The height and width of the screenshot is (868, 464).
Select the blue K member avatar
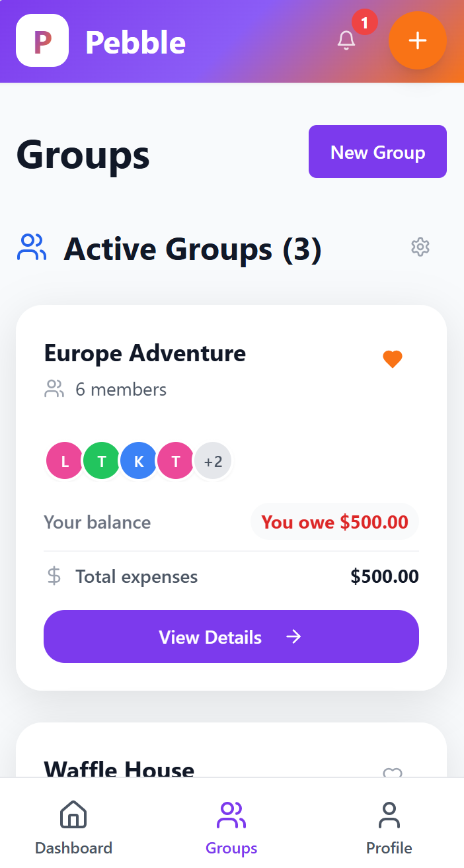(x=139, y=461)
